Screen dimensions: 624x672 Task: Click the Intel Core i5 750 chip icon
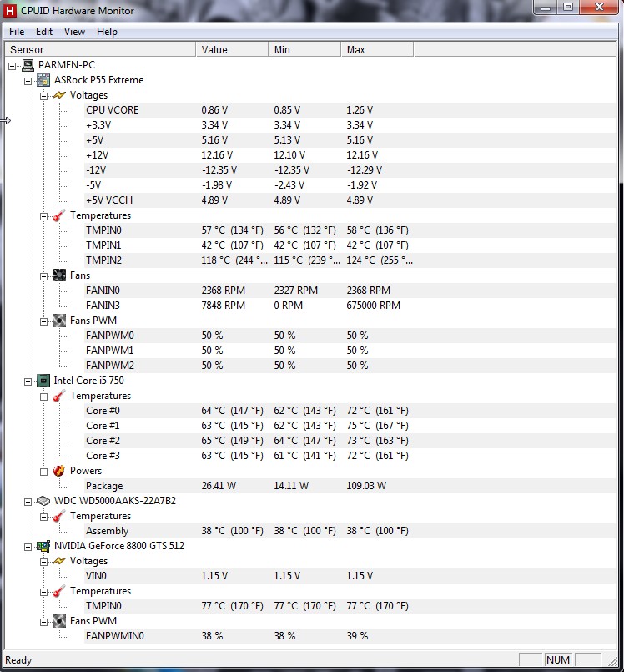tap(43, 381)
